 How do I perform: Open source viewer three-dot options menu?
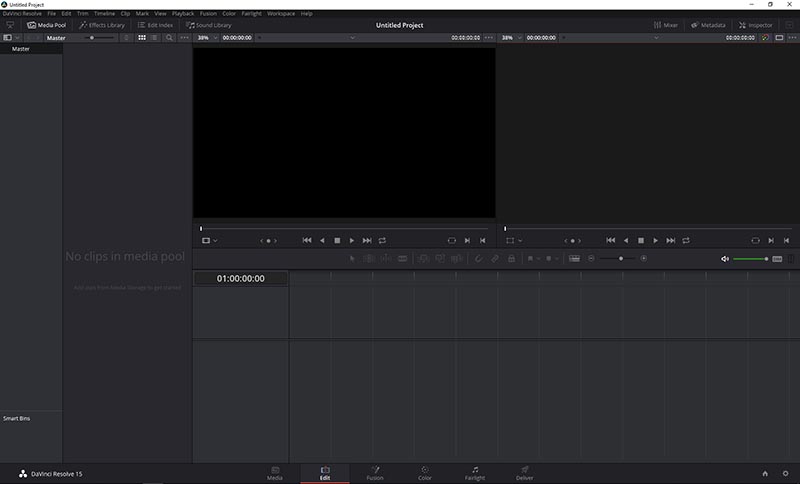489,38
